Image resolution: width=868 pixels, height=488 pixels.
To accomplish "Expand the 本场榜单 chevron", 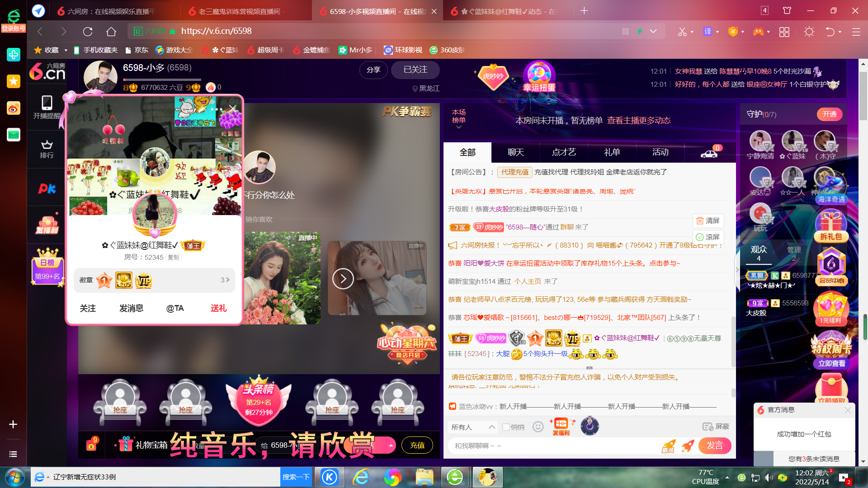I will [x=459, y=127].
